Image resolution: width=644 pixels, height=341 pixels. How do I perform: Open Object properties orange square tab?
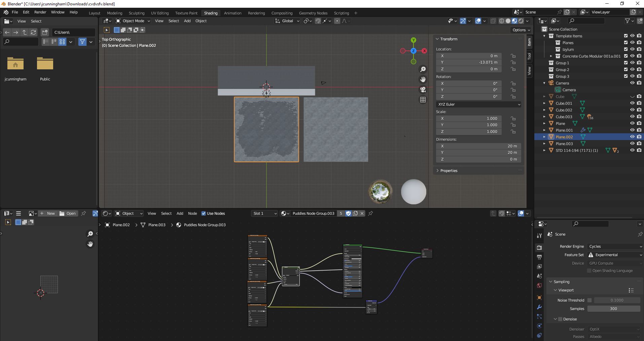[x=539, y=298]
